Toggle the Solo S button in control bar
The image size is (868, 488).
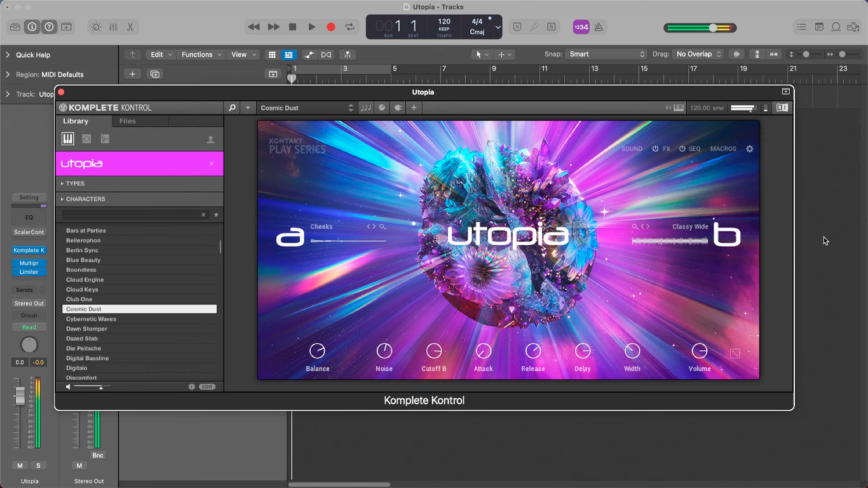tap(551, 27)
